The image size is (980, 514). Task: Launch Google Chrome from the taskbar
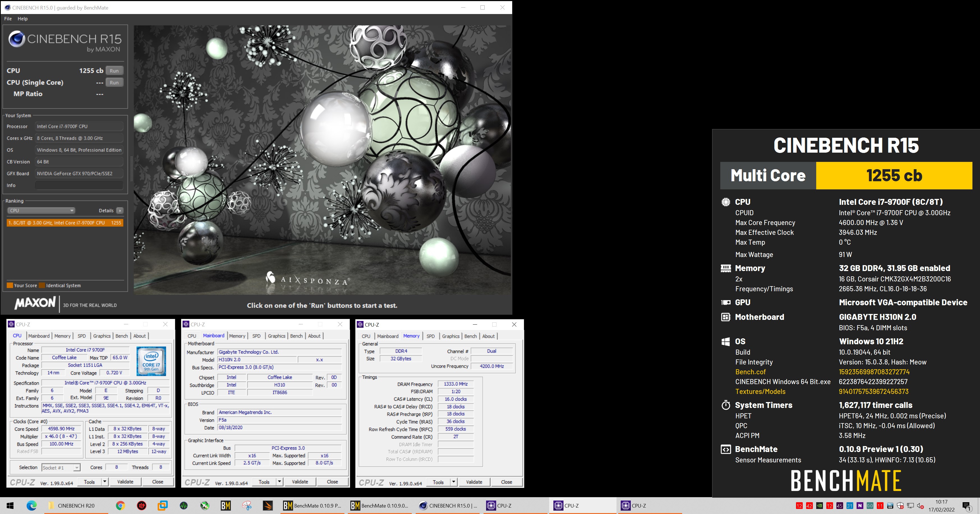120,506
